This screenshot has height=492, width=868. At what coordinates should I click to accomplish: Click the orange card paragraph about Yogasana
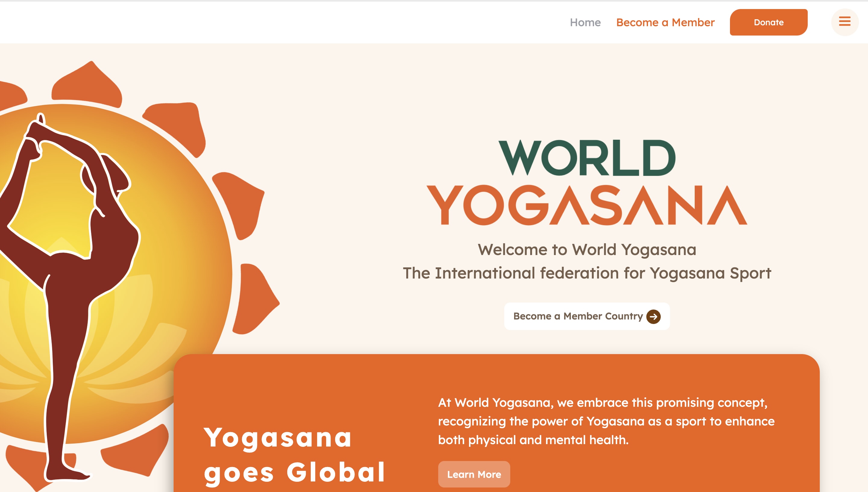606,421
